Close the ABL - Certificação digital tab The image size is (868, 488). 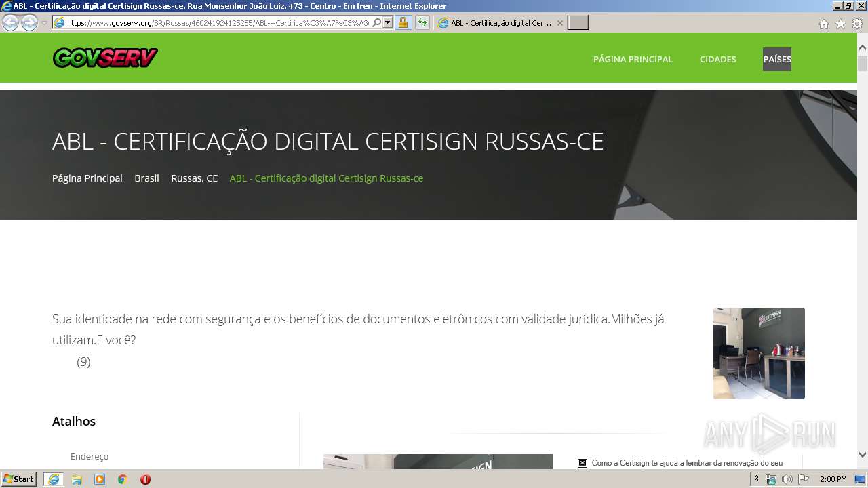point(559,23)
